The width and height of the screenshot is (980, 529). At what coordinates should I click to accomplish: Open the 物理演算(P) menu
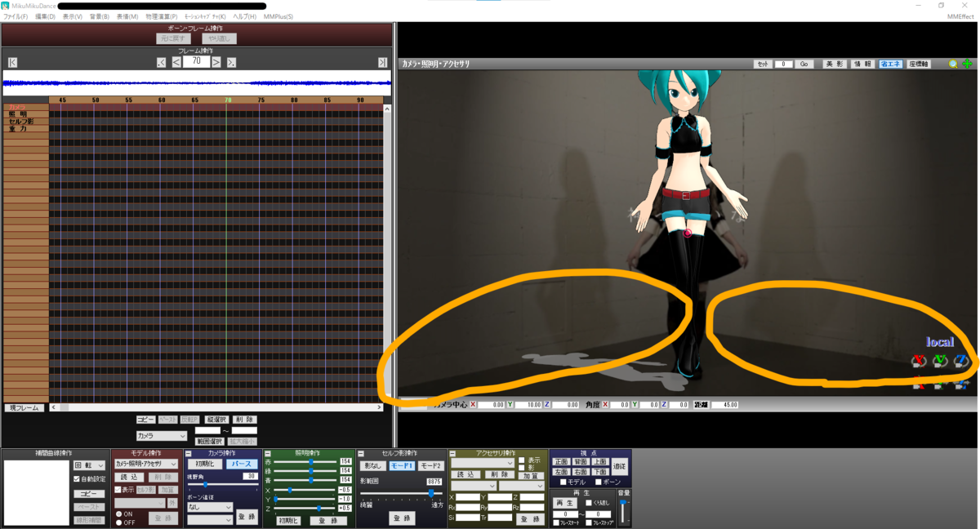click(162, 16)
